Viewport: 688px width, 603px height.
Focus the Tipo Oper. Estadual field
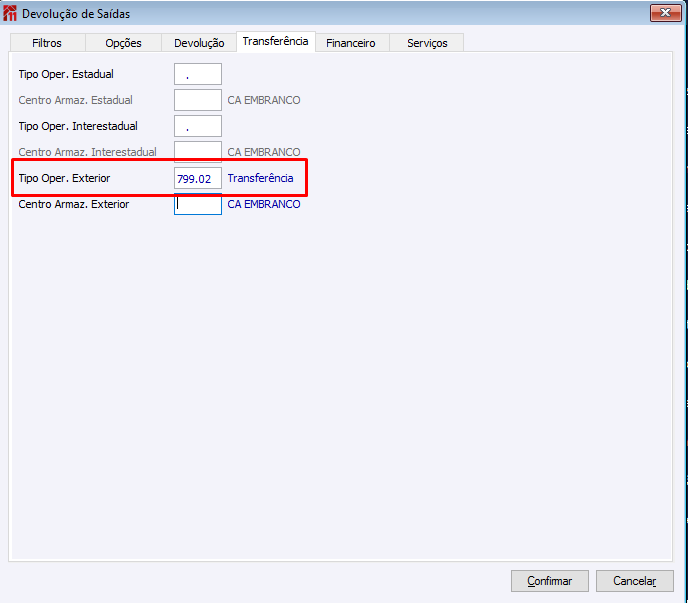[198, 74]
